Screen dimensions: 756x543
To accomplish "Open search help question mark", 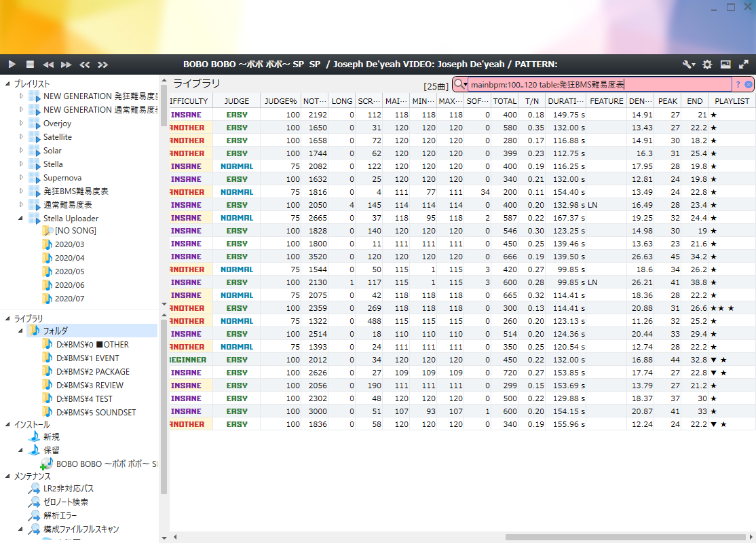I will (738, 84).
